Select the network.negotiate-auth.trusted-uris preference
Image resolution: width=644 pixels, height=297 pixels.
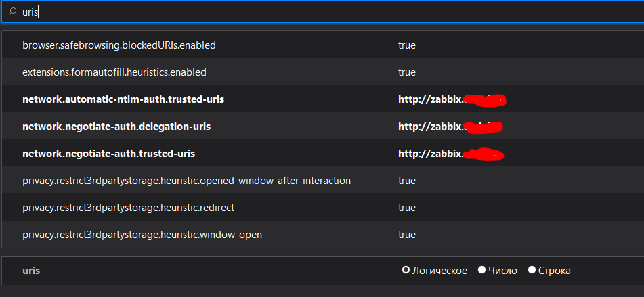tap(108, 154)
